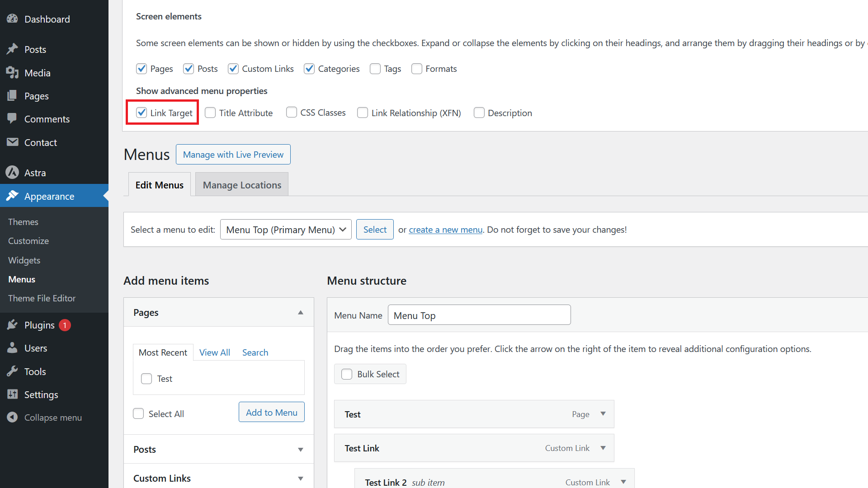Image resolution: width=868 pixels, height=488 pixels.
Task: Collapse the Pages panel arrow
Action: 301,313
